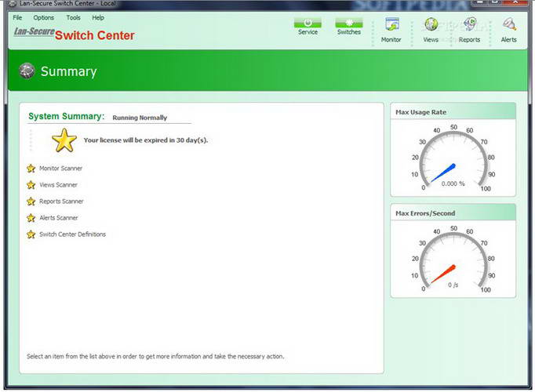The image size is (535, 392).
Task: Click the Switch Center title text
Action: 95,35
